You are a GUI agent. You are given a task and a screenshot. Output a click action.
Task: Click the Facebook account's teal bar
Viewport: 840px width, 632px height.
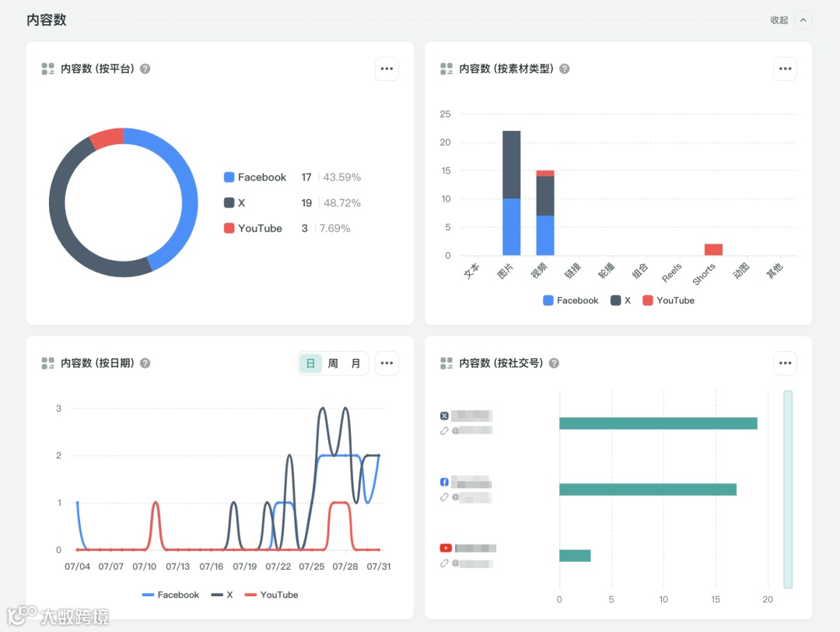coord(648,490)
